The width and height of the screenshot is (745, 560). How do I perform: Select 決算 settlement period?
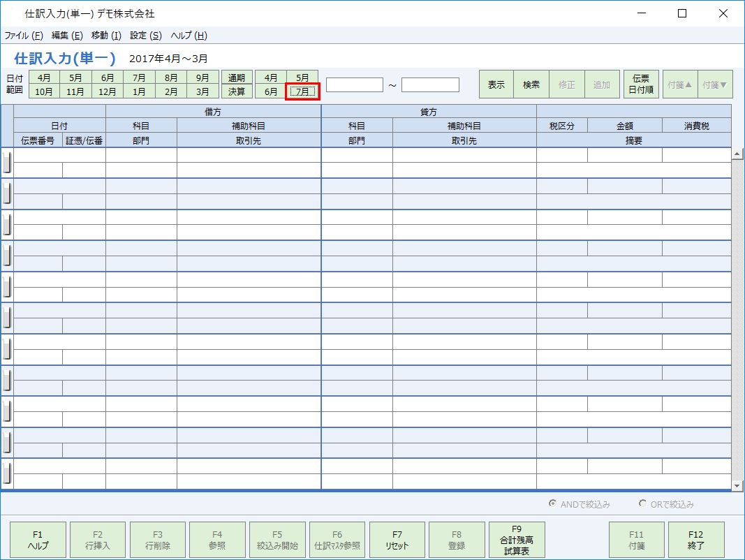(x=237, y=91)
